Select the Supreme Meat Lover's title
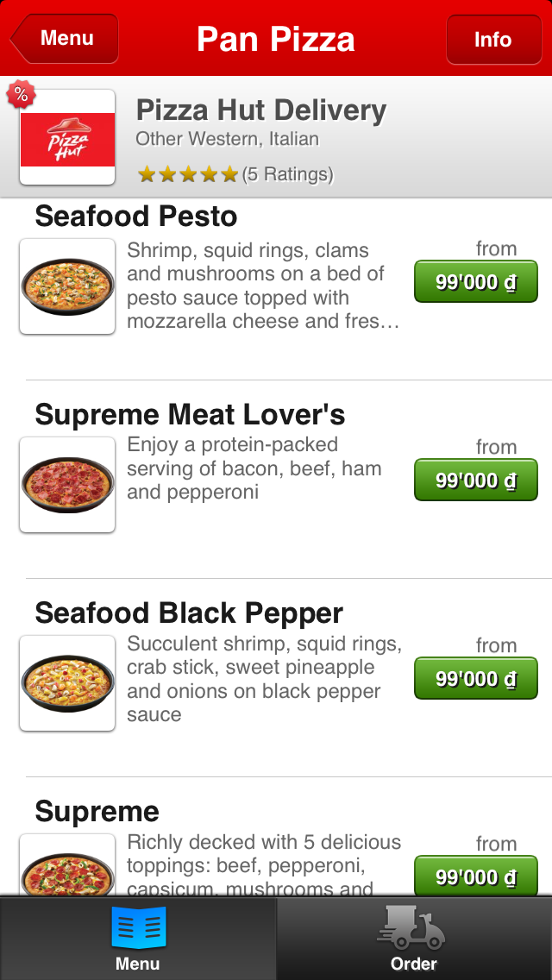 point(190,415)
